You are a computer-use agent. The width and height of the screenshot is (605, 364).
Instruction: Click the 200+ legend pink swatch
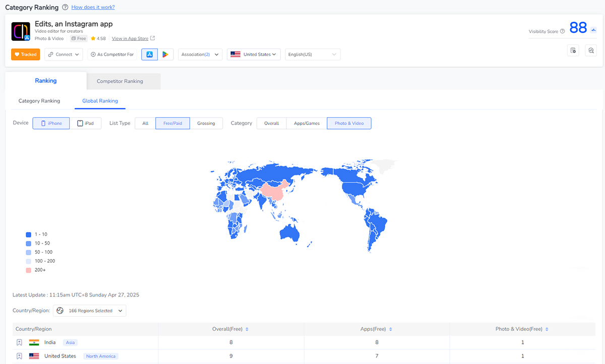28,270
